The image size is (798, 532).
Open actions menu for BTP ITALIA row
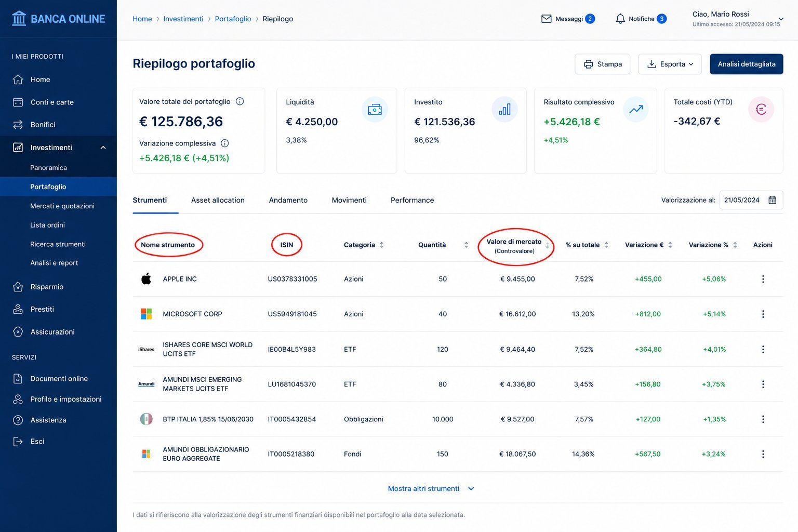[x=763, y=419]
